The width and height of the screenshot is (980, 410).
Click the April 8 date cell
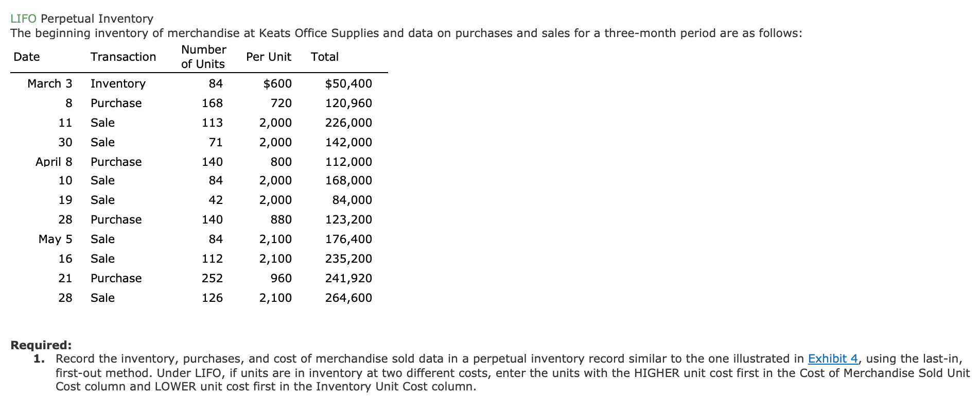coord(54,162)
